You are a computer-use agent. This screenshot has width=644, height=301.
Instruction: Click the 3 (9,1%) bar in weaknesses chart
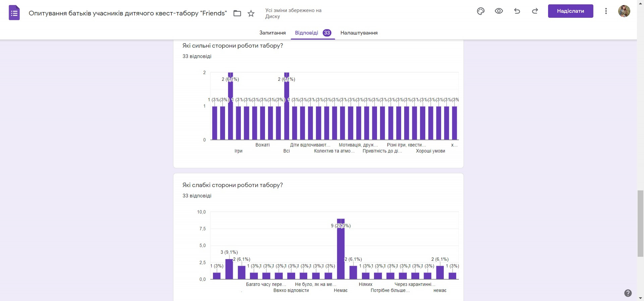click(229, 269)
